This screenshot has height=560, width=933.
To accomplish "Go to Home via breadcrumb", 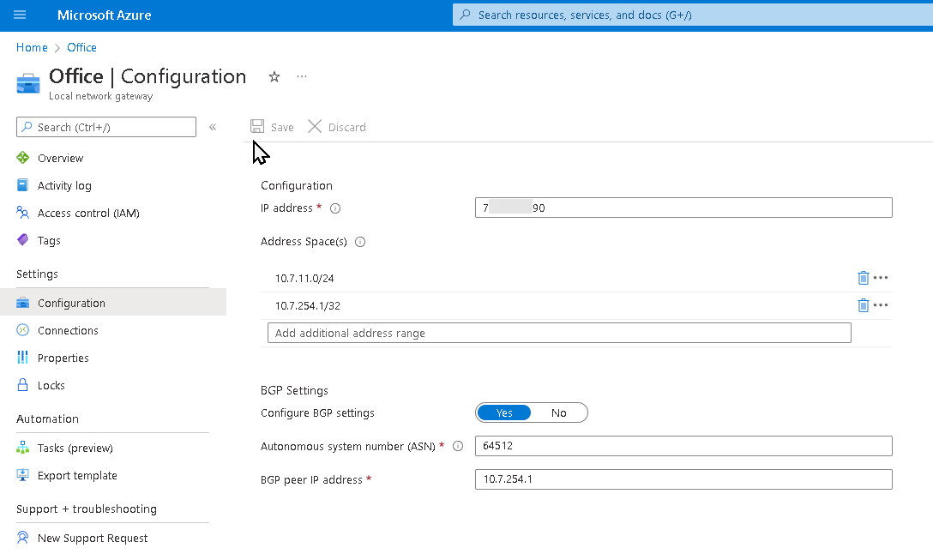I will click(x=32, y=48).
